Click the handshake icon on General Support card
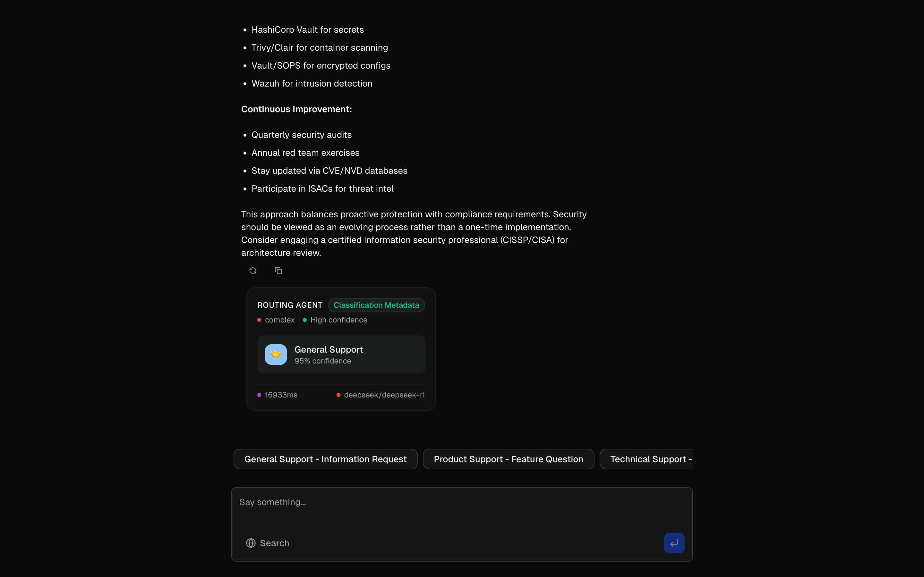Viewport: 924px width, 577px height. [276, 354]
